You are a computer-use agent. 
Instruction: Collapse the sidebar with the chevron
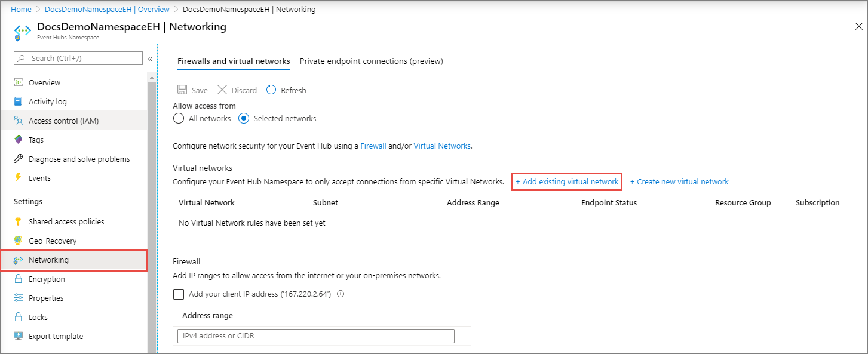(150, 59)
